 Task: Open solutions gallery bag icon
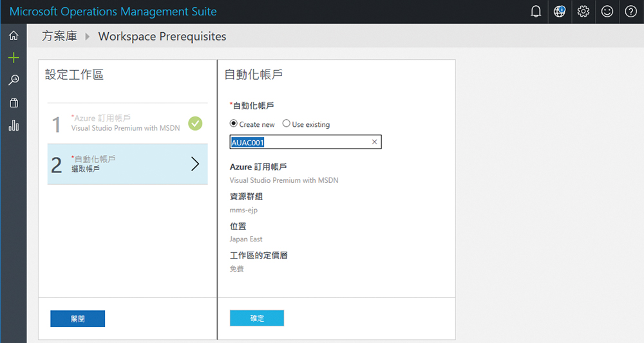pyautogui.click(x=14, y=102)
